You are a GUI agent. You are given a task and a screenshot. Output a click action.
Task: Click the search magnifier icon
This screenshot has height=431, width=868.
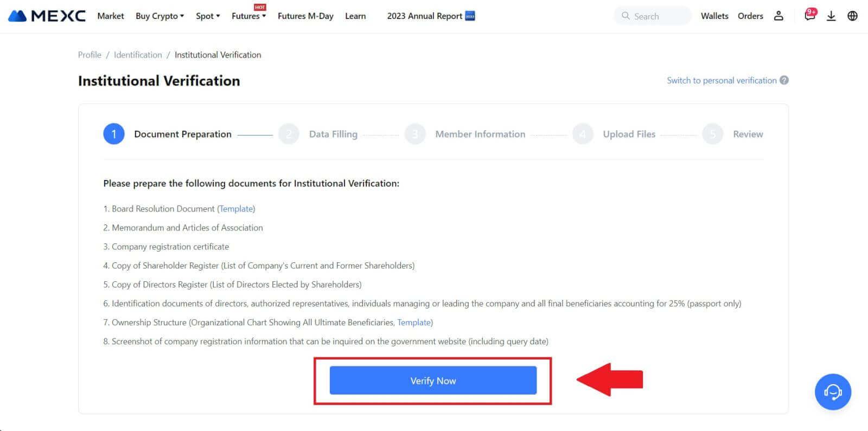[x=625, y=16]
